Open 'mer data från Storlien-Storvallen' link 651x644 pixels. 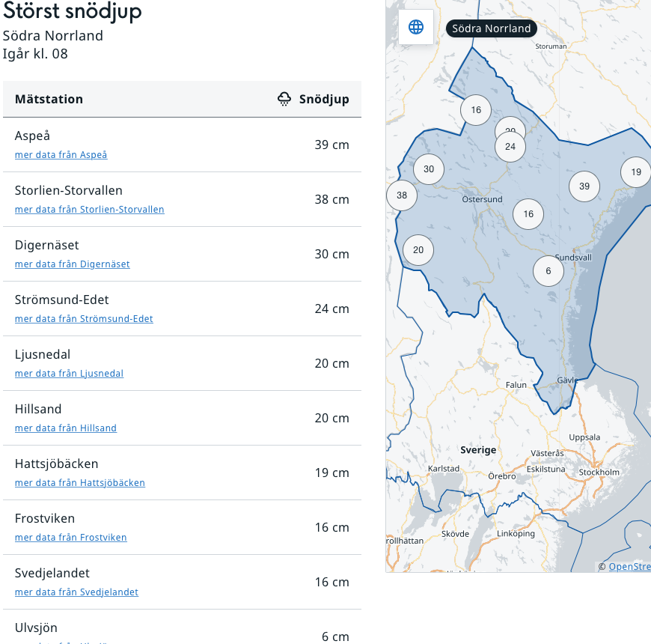[90, 210]
